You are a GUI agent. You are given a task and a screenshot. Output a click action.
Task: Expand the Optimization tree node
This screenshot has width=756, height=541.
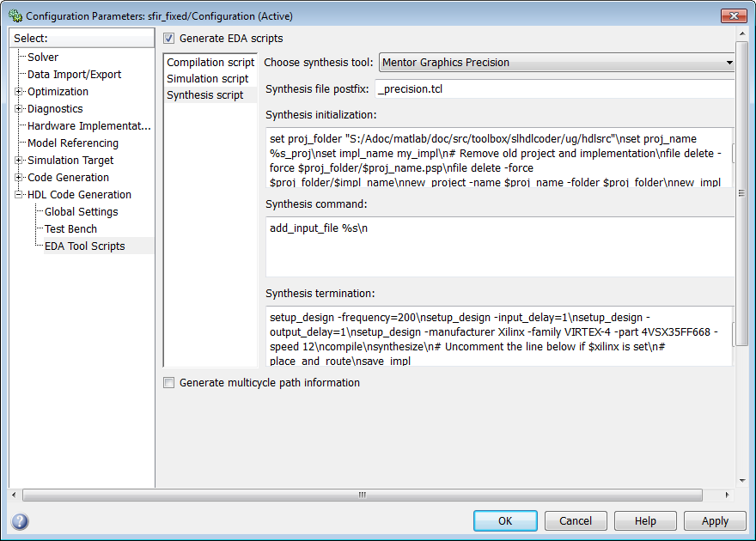pyautogui.click(x=18, y=92)
